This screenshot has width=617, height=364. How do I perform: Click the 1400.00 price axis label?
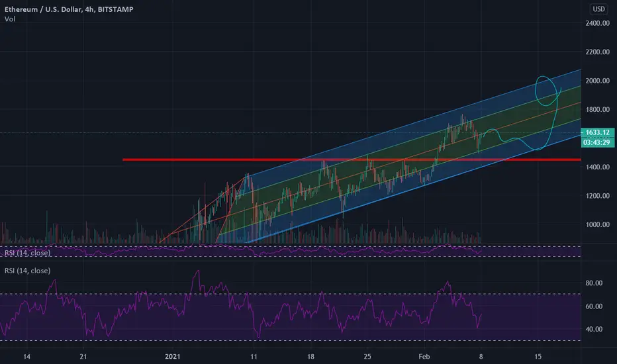[x=597, y=167]
